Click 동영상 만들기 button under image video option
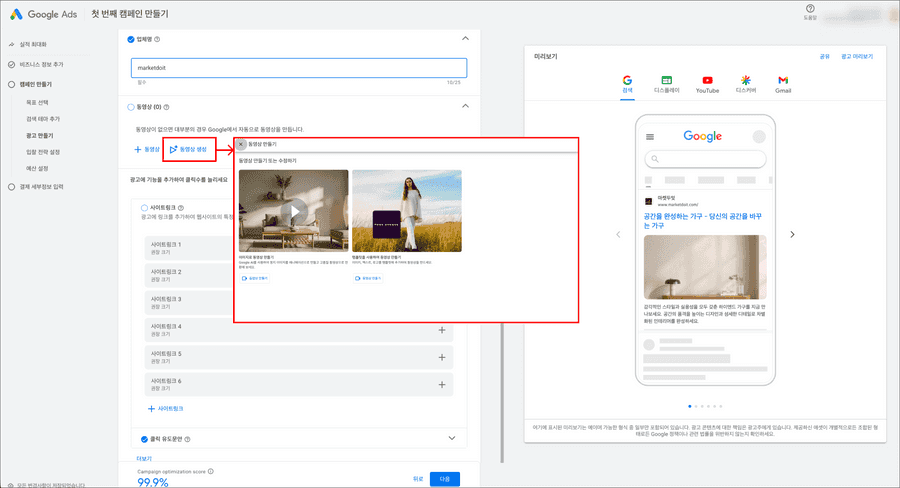 tap(255, 278)
